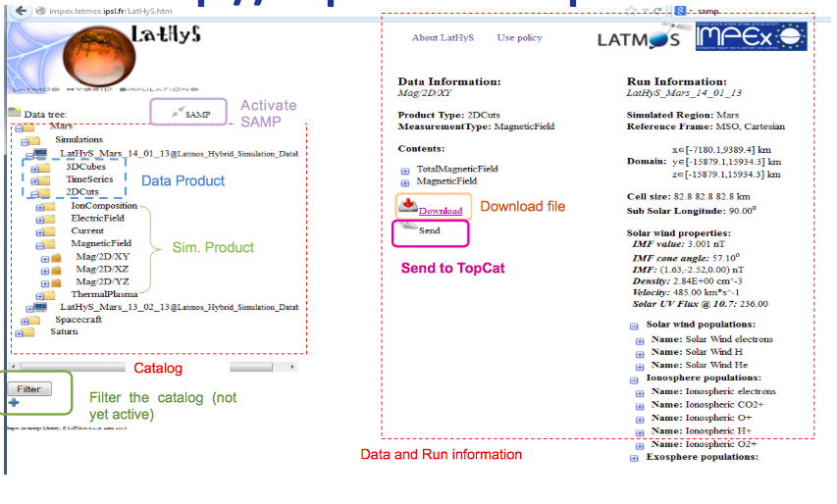Collapse the Simulations folder node
The width and height of the screenshot is (837, 504).
25,142
